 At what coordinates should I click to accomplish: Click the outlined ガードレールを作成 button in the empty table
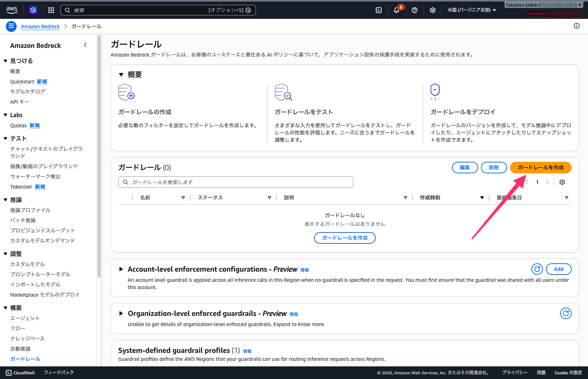pos(345,238)
